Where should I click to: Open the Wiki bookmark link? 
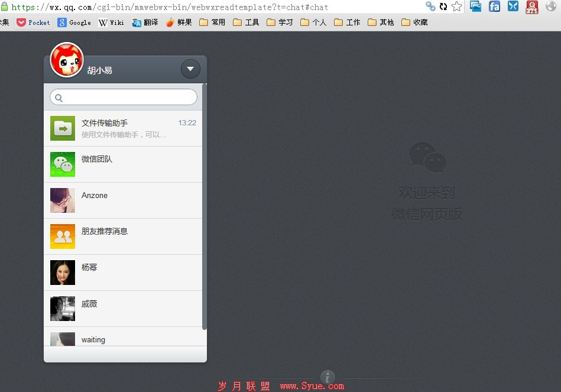pyautogui.click(x=111, y=22)
